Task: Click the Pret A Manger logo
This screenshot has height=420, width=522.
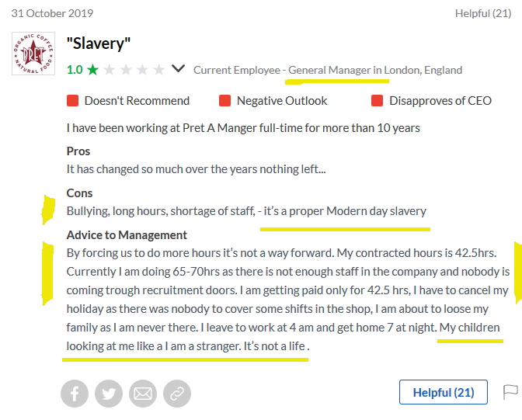Action: [x=33, y=54]
